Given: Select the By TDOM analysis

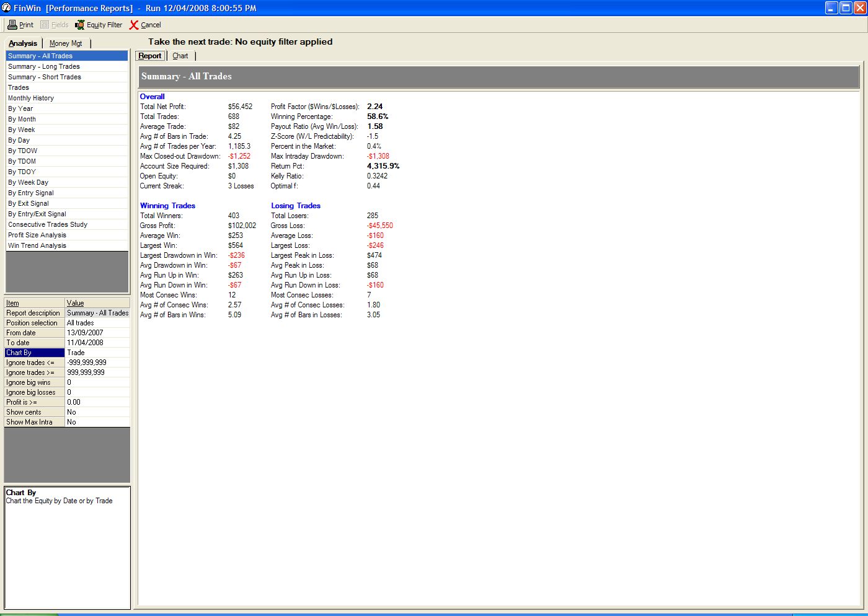Looking at the screenshot, I should pos(67,161).
